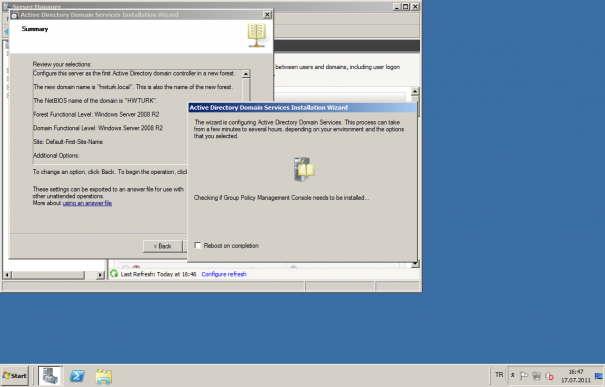
Task: Click the server configuring icon in progress dialog
Action: tap(304, 169)
